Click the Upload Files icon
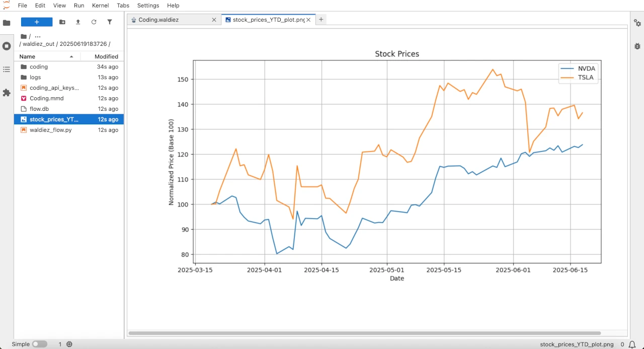Screen dimensions: 644x349 78,22
